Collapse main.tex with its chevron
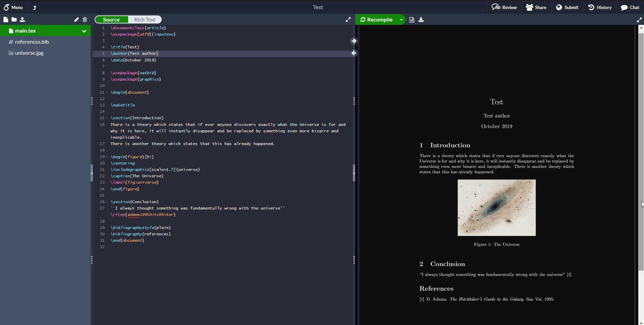 pyautogui.click(x=84, y=31)
